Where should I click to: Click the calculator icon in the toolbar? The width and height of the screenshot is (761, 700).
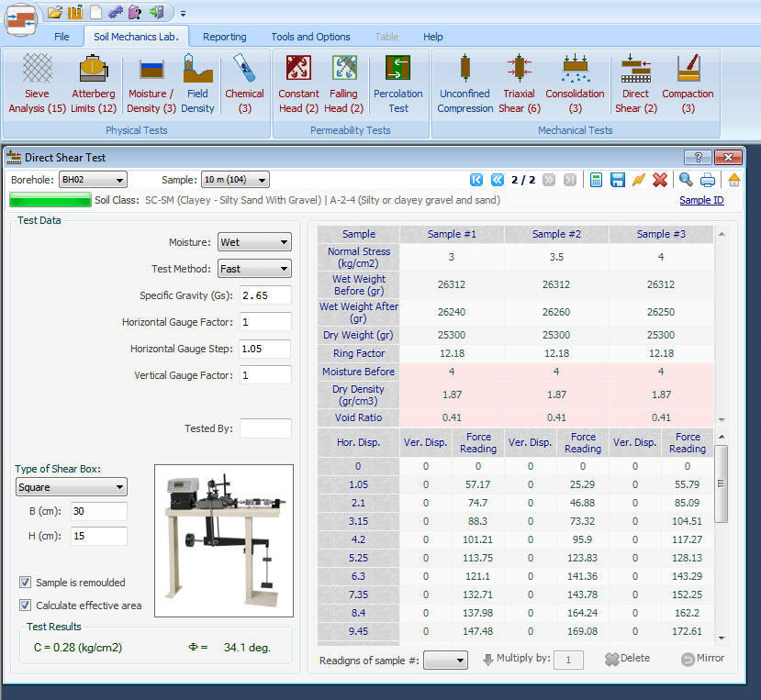597,180
